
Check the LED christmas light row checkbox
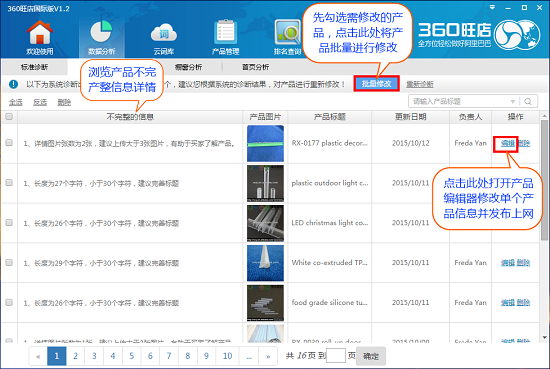pos(9,222)
